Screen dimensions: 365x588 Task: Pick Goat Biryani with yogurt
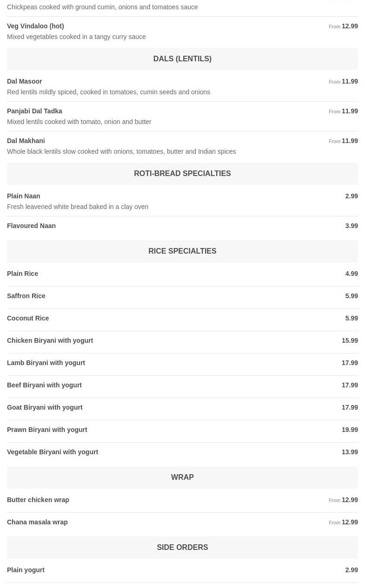pyautogui.click(x=45, y=408)
